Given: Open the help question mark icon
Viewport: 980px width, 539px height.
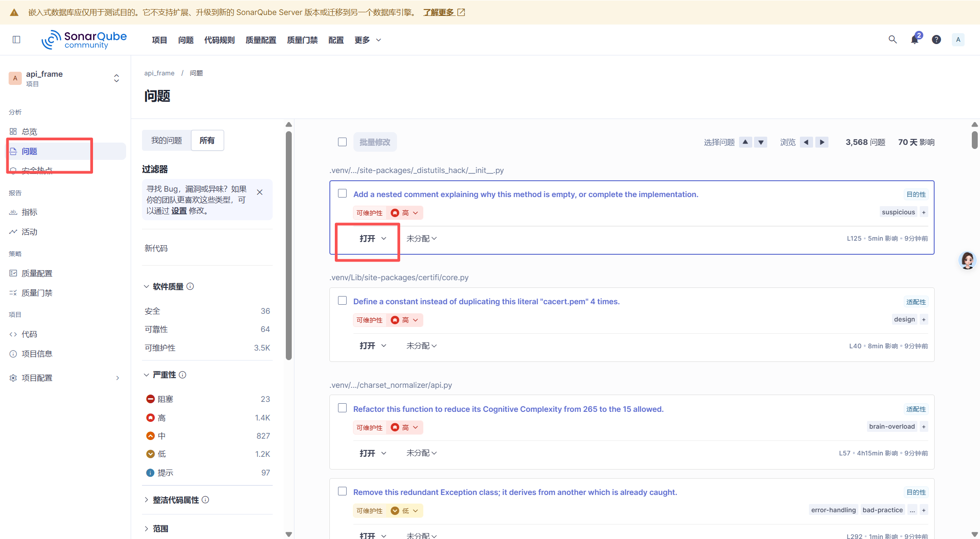Looking at the screenshot, I should point(936,40).
